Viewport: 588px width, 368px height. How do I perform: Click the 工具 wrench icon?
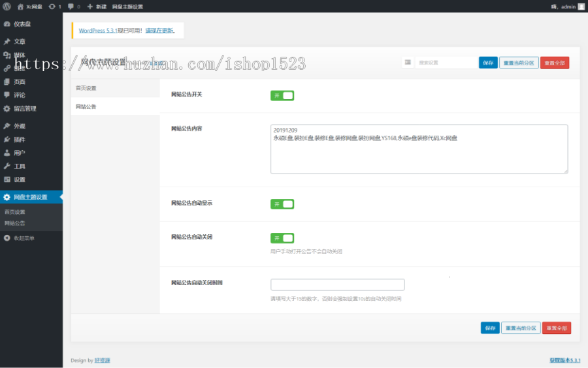click(7, 166)
